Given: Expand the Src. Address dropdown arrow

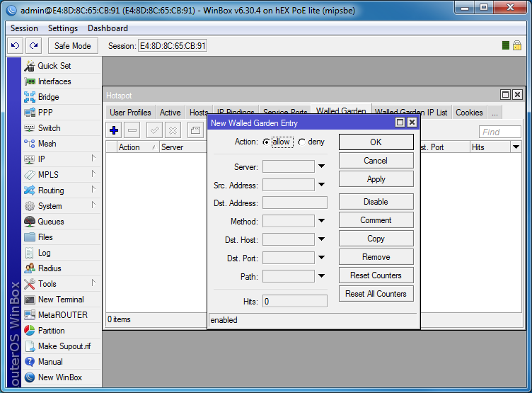Looking at the screenshot, I should pos(322,184).
